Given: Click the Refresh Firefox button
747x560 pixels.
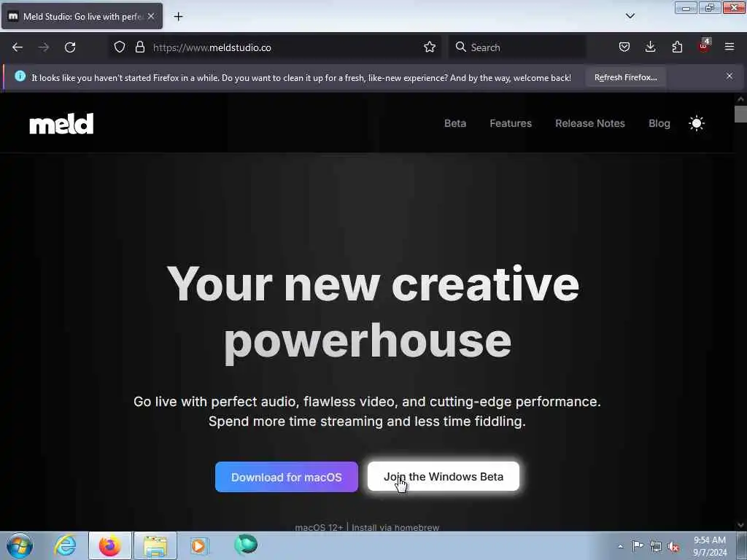Looking at the screenshot, I should pyautogui.click(x=625, y=77).
